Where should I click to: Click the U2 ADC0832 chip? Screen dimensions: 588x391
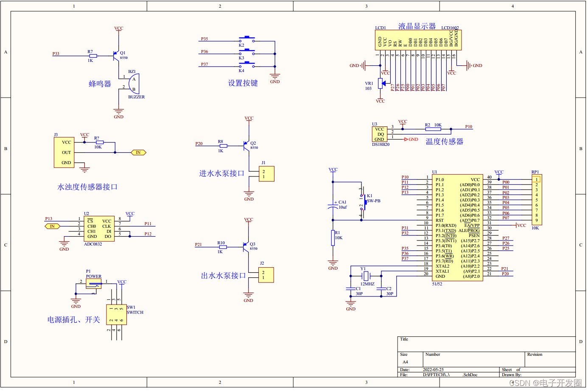coord(99,229)
